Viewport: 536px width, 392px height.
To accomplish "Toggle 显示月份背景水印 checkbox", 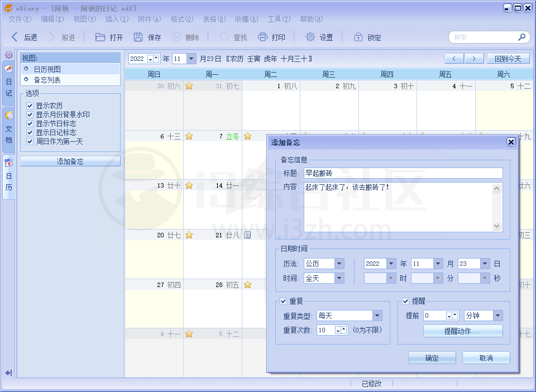I will click(30, 114).
